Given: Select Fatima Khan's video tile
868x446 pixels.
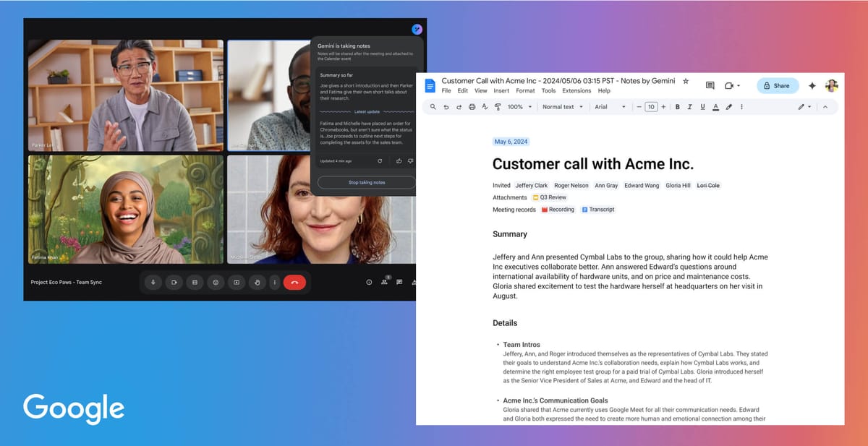Looking at the screenshot, I should pyautogui.click(x=126, y=210).
